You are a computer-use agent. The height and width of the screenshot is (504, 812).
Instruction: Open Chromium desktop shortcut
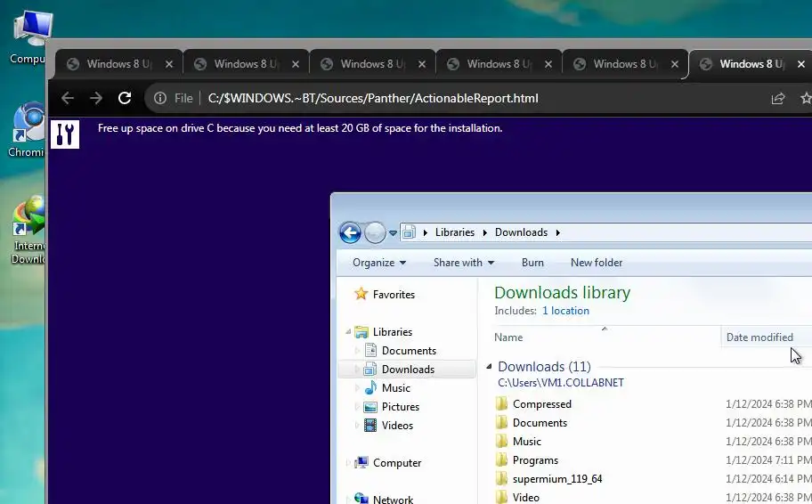[26, 129]
